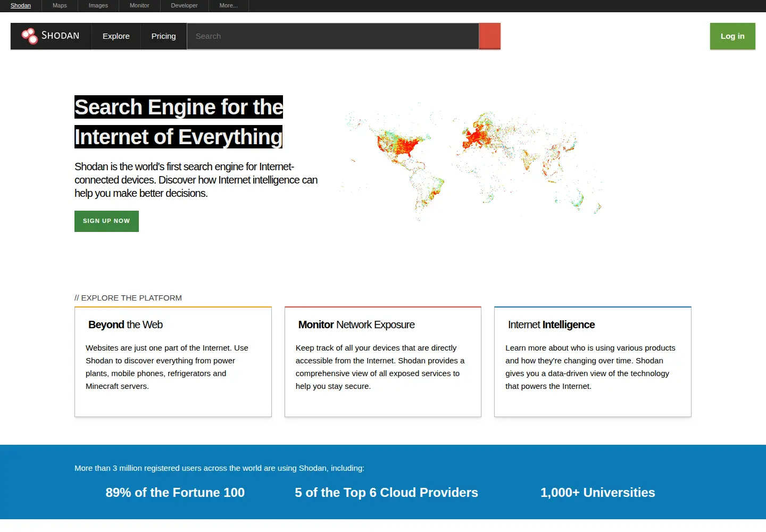
Task: Open the Beyond the Web card
Action: tap(173, 362)
